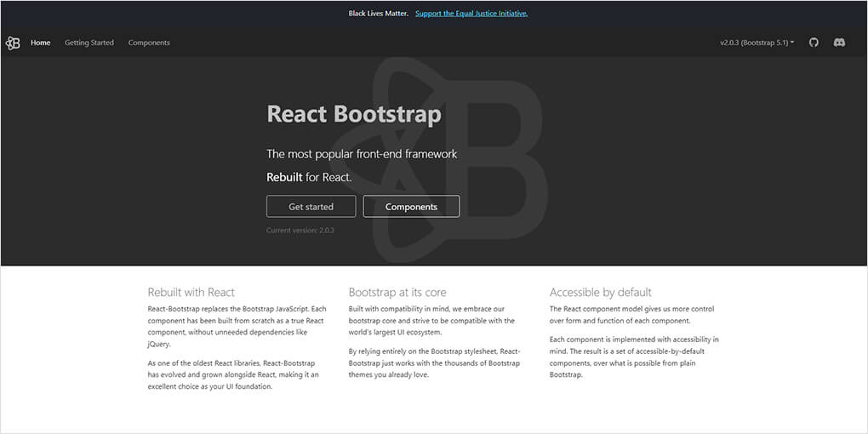868x434 pixels.
Task: Open the GitHub repository icon
Action: [814, 43]
